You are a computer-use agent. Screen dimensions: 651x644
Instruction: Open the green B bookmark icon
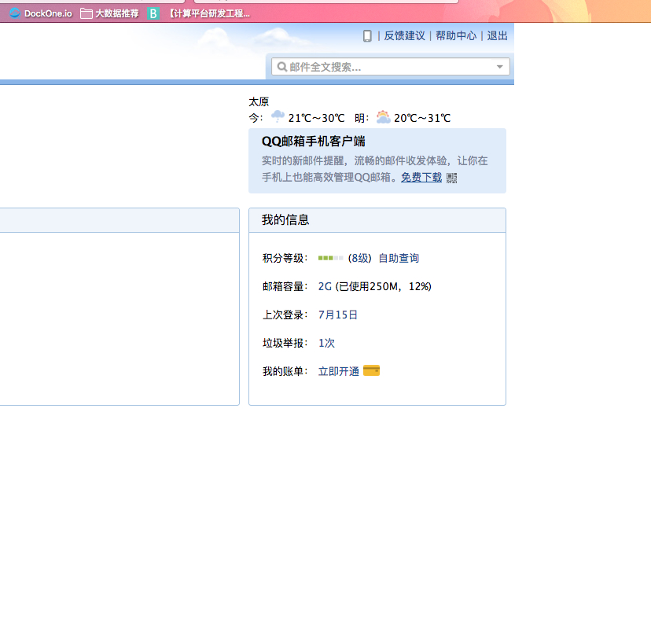tap(153, 13)
